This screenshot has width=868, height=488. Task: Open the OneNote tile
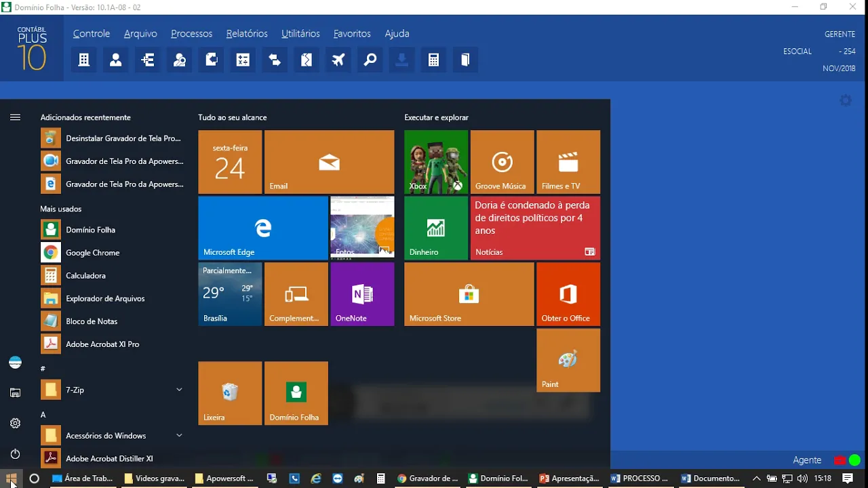[362, 294]
